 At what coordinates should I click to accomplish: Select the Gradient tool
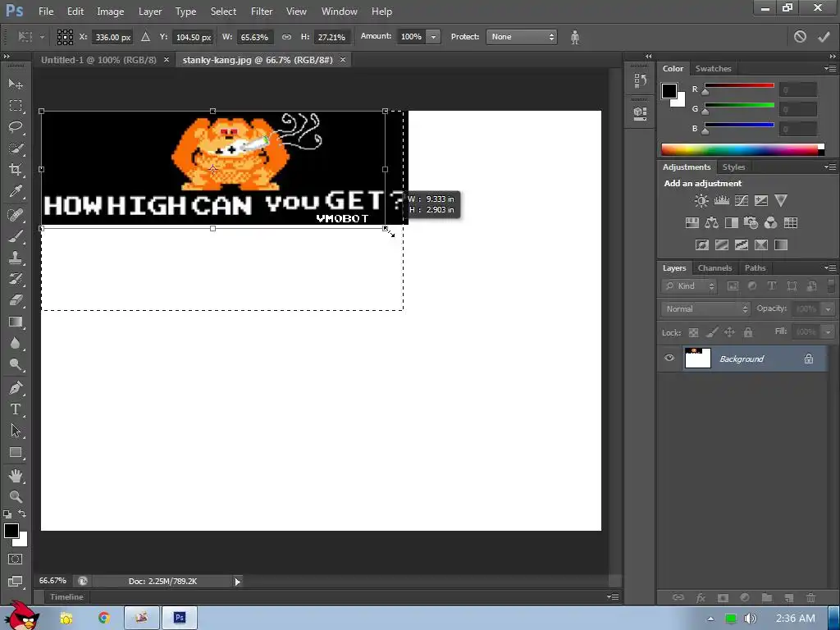click(15, 322)
